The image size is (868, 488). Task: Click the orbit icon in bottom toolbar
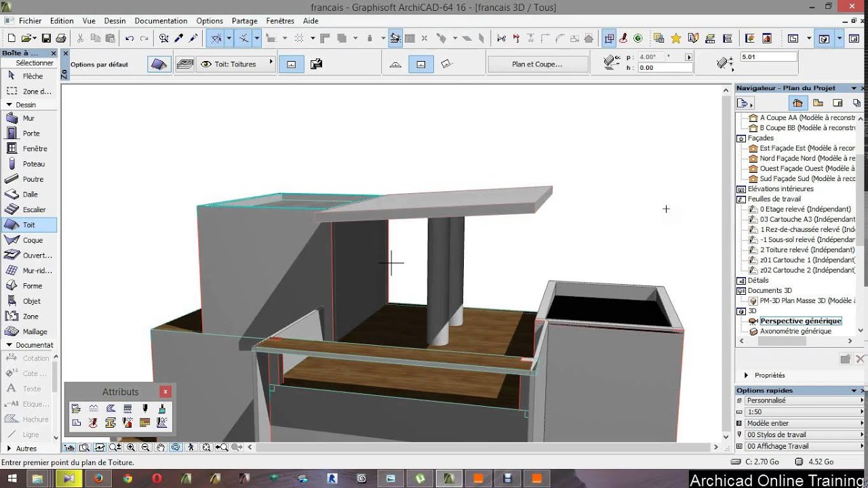point(176,447)
